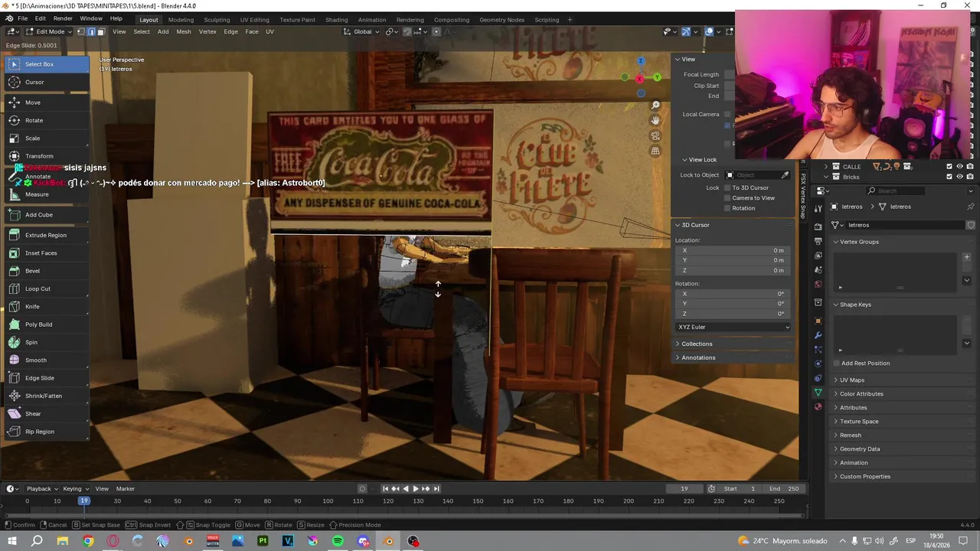Image resolution: width=980 pixels, height=551 pixels.
Task: Open the Material properties tab
Action: coord(818,407)
